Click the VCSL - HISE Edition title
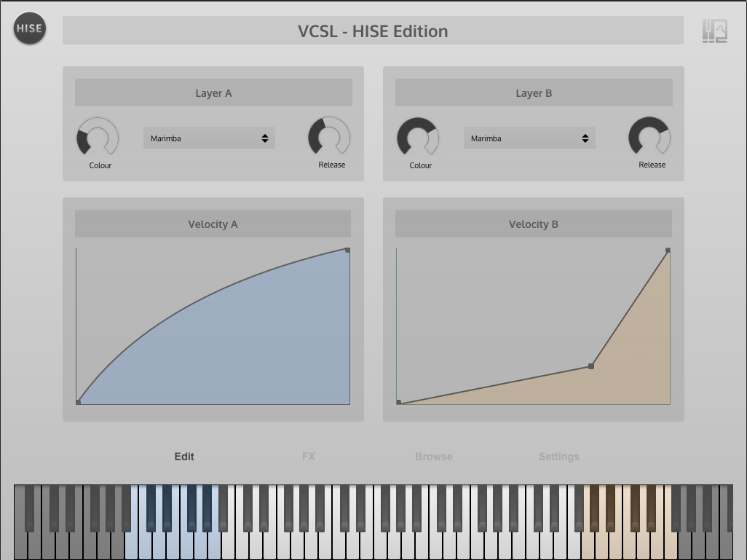 pos(373,31)
